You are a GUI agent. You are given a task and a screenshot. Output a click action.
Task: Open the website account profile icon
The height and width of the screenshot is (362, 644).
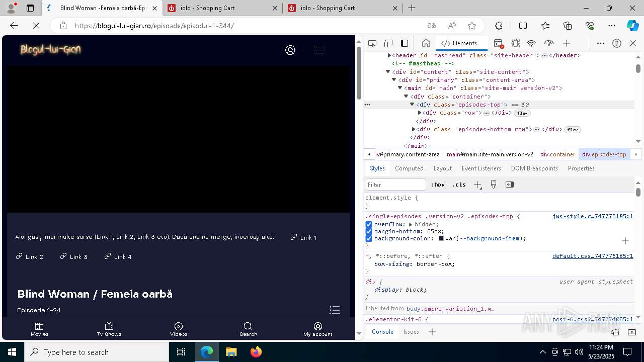(x=290, y=50)
